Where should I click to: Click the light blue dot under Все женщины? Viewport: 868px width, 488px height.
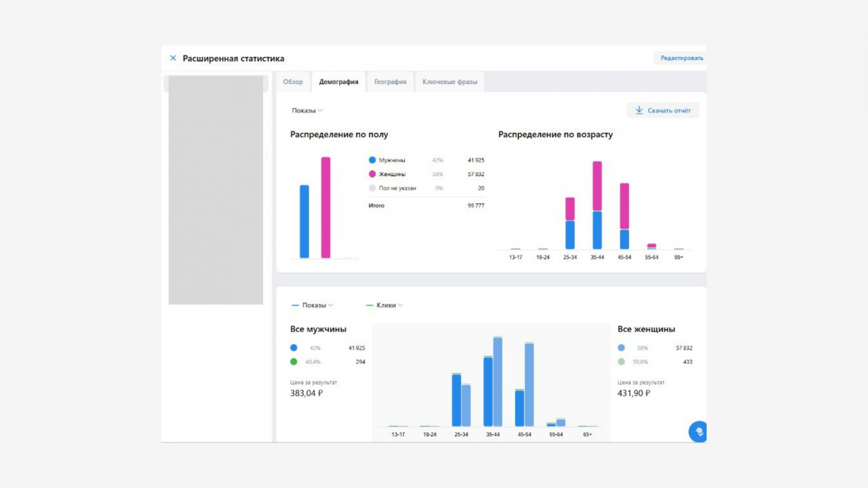[x=621, y=348]
